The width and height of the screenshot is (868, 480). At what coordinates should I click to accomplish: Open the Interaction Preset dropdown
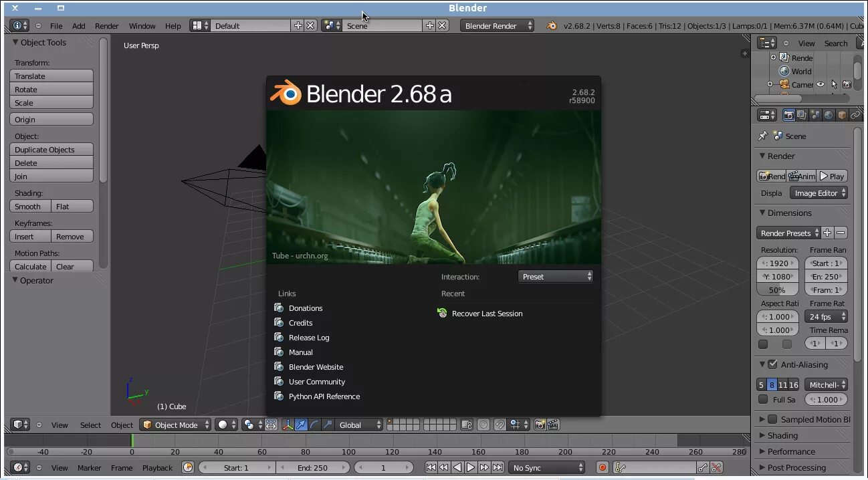556,277
